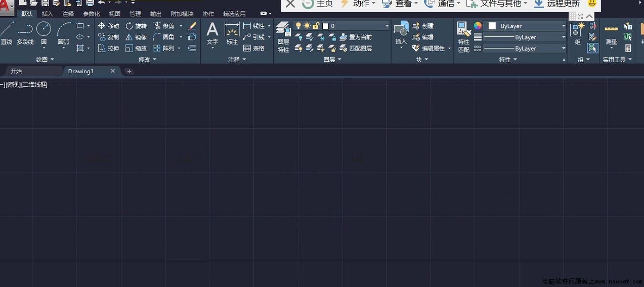The image size is (644, 287).
Task: Click 远程更新 in remote toolbar
Action: (x=556, y=4)
